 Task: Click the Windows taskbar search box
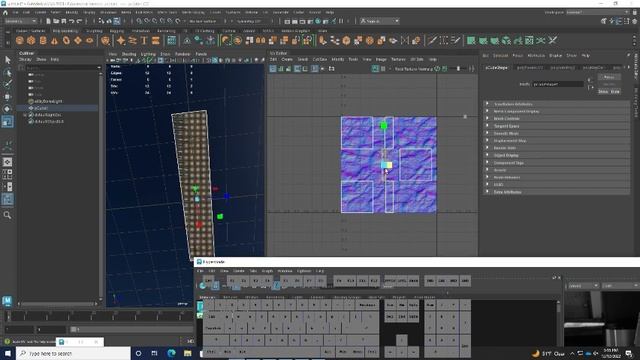pyautogui.click(x=73, y=353)
